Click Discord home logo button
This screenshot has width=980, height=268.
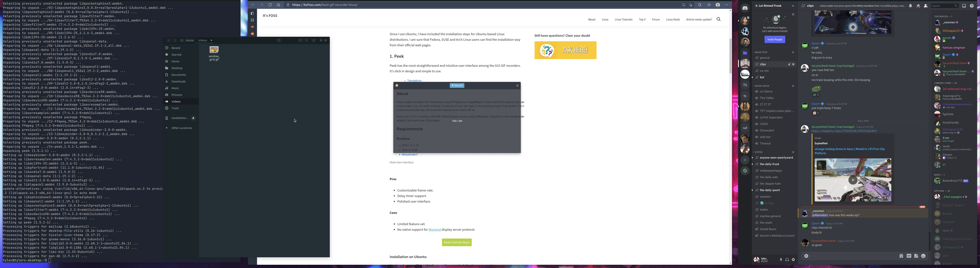pos(745,8)
